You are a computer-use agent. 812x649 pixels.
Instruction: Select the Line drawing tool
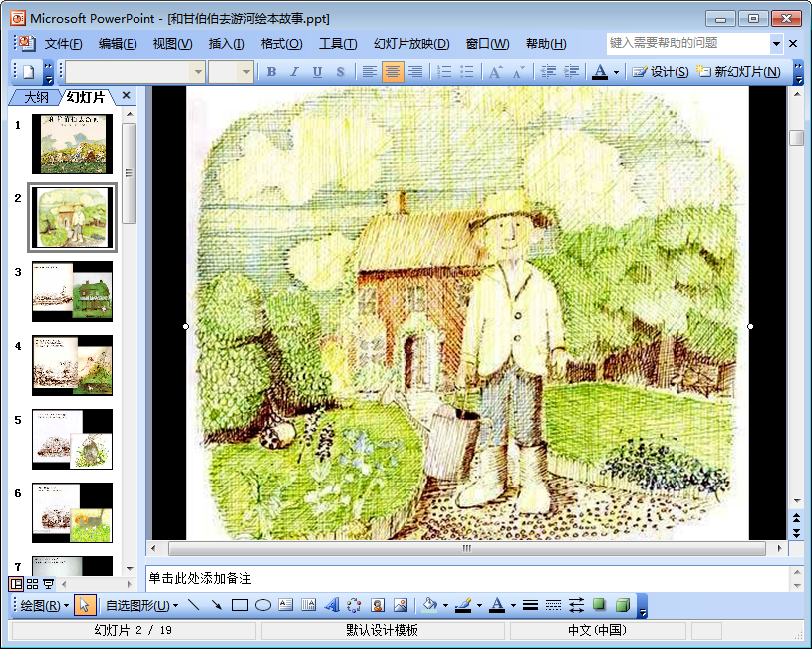point(194,605)
